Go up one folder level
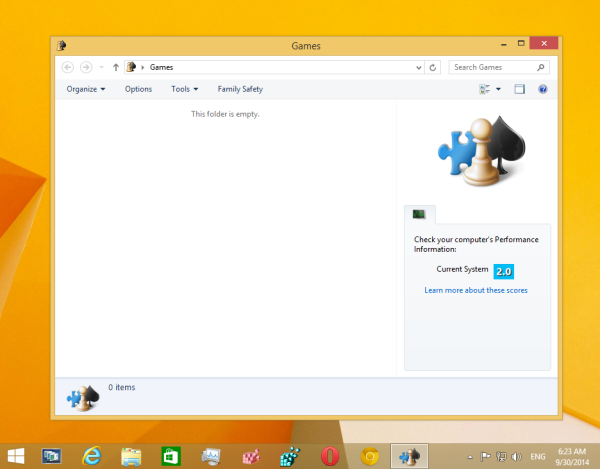The image size is (600, 469). pos(116,67)
